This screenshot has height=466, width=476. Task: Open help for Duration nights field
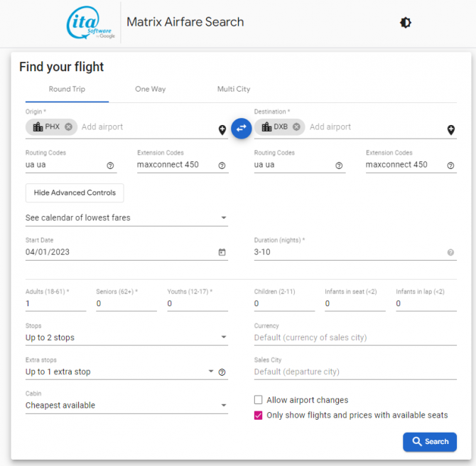click(450, 252)
